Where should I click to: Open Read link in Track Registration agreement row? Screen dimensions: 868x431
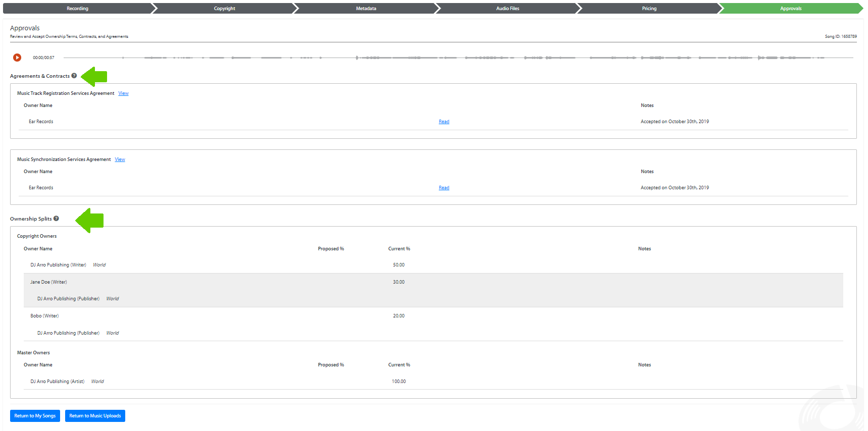pos(444,122)
